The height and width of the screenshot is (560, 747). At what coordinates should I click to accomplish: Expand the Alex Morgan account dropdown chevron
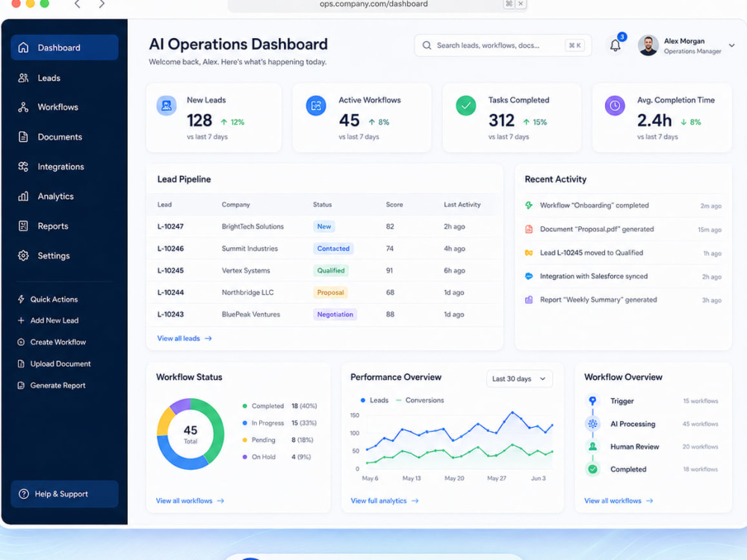tap(731, 46)
